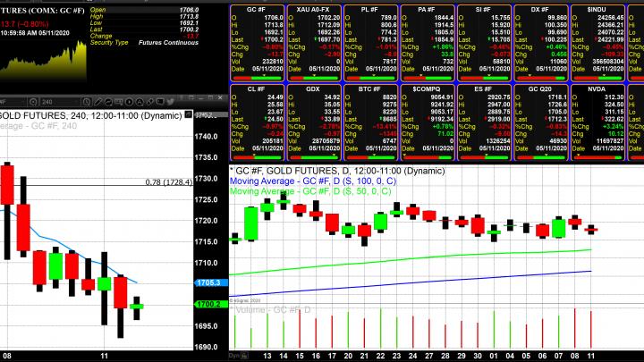Click the 11 date label on 240 chart axis
Viewport: 644px width, 362px height.
(105, 356)
